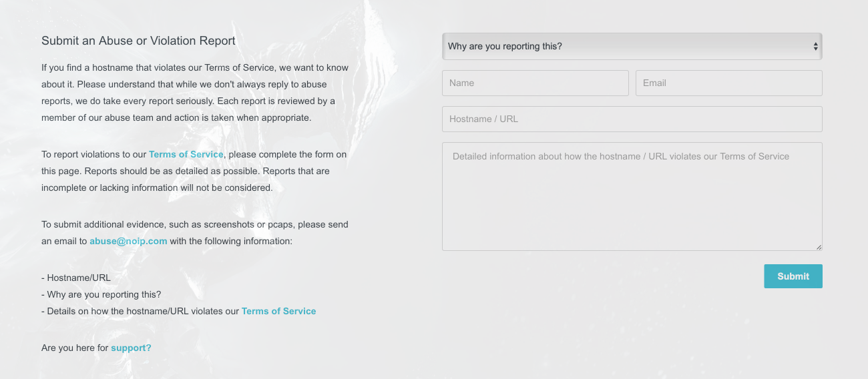Image resolution: width=868 pixels, height=379 pixels.
Task: Click the up-down arrows on the reason selector
Action: point(815,47)
